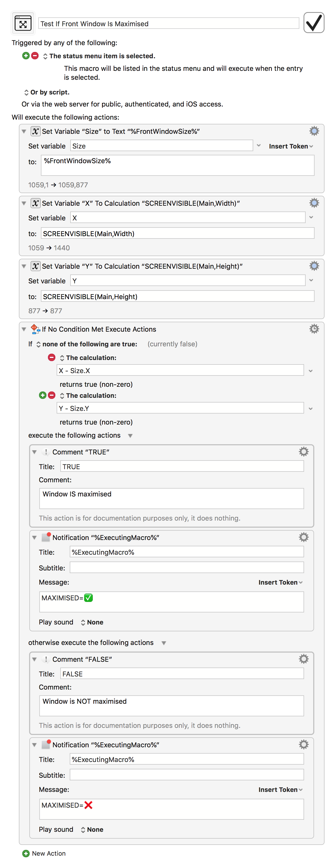The width and height of the screenshot is (335, 868).
Task: Click the macro name text field
Action: (x=168, y=24)
